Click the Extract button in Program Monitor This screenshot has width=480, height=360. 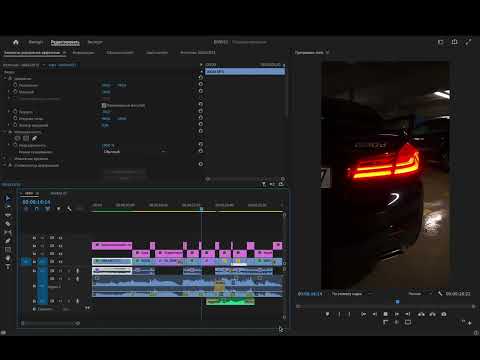coord(432,314)
